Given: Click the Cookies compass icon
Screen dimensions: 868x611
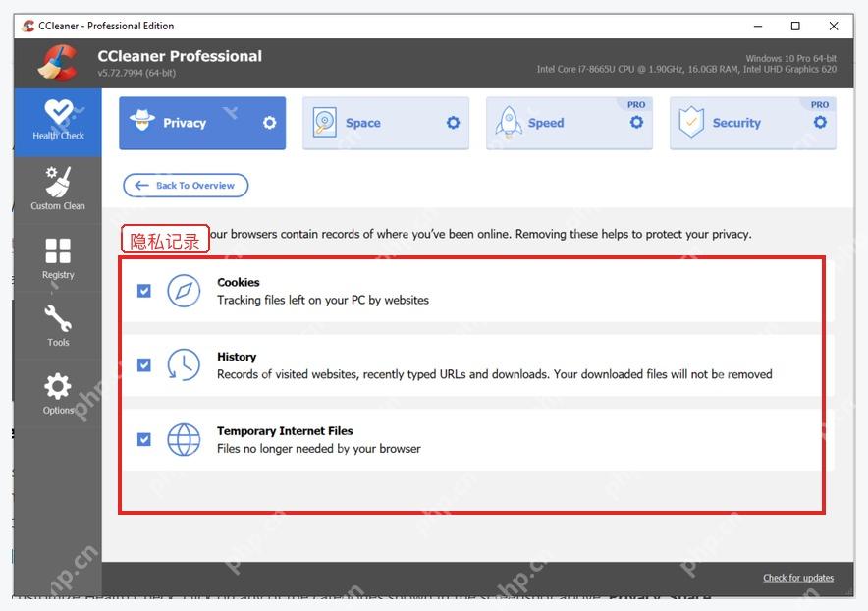Looking at the screenshot, I should pyautogui.click(x=184, y=290).
